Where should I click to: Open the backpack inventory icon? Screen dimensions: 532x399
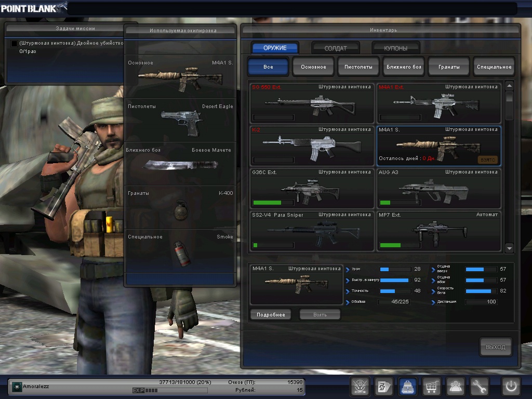(x=407, y=387)
